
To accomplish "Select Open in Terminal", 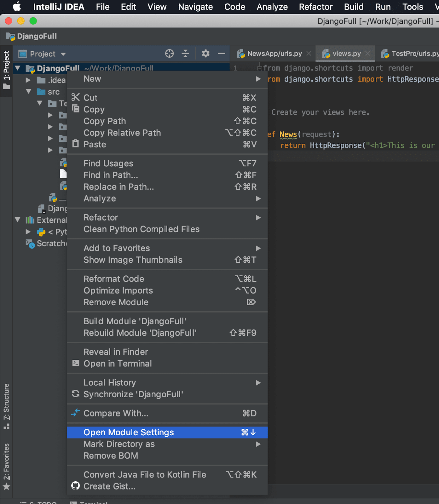I will [x=117, y=364].
